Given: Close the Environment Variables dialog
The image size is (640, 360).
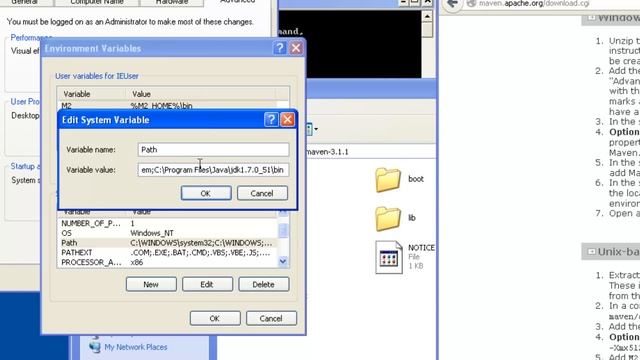Looking at the screenshot, I should (296, 48).
